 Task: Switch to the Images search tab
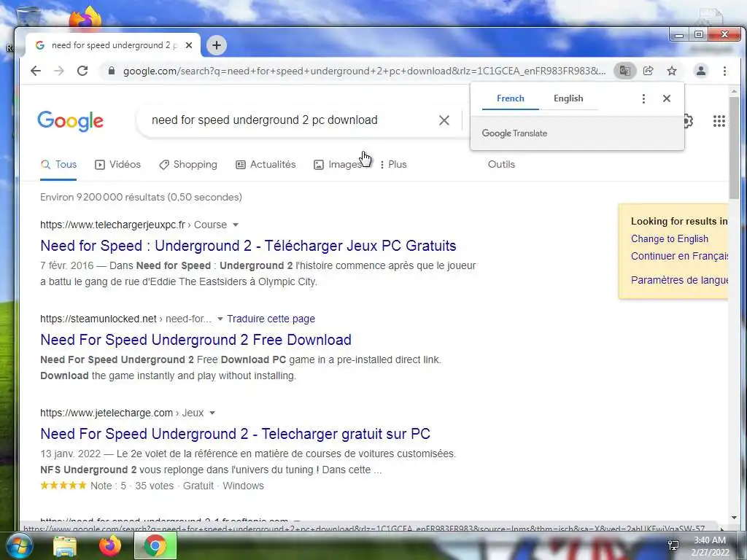(x=338, y=164)
